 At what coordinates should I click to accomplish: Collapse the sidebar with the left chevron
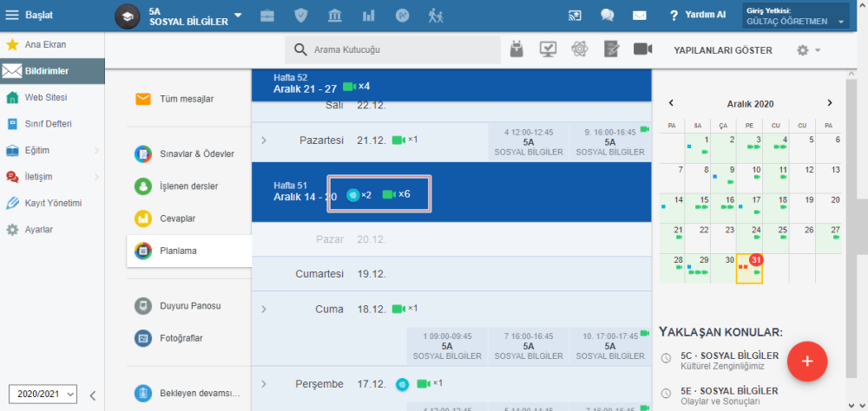tap(93, 395)
